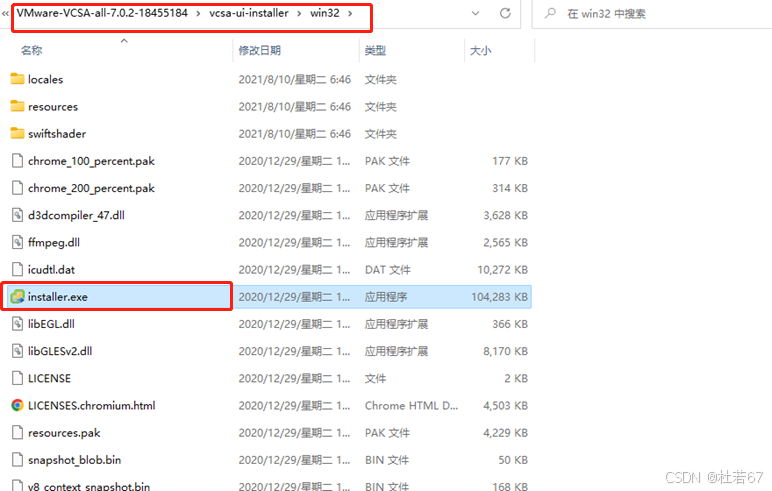The image size is (772, 491).
Task: Click the Chrome icon of LICENSES.chromium.html
Action: click(17, 405)
